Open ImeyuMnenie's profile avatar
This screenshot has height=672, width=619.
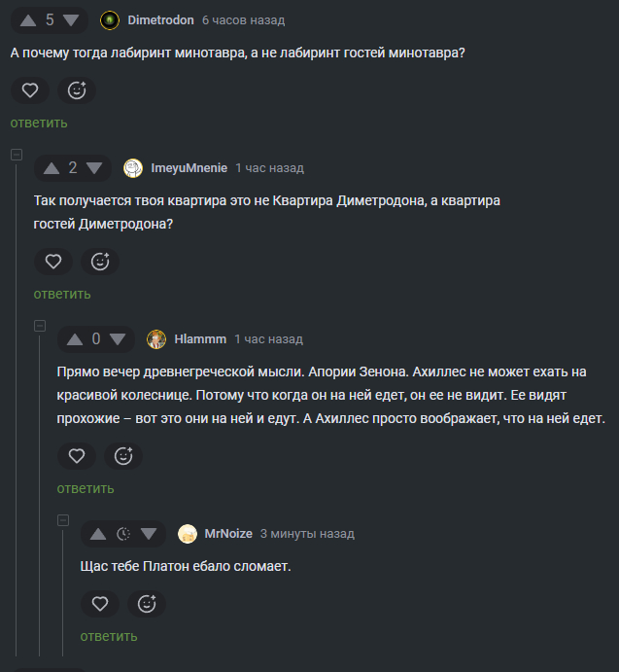133,167
